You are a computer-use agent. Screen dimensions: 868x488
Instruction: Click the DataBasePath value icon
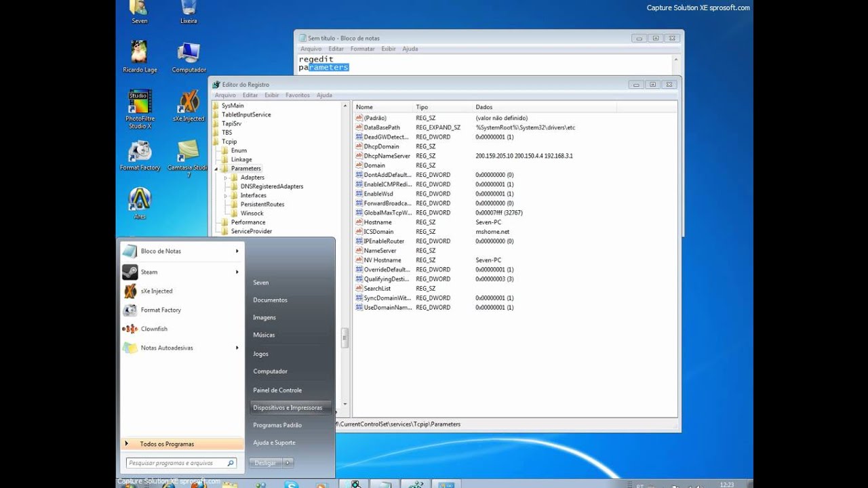pyautogui.click(x=359, y=127)
